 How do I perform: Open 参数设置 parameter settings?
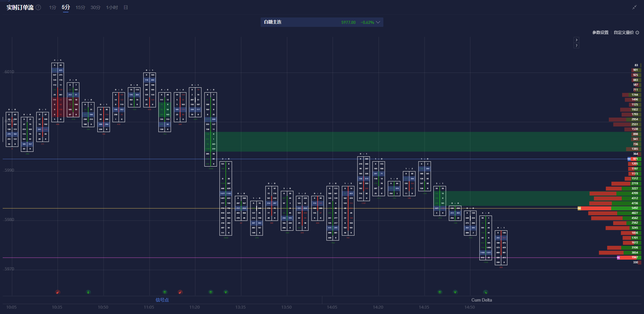600,33
